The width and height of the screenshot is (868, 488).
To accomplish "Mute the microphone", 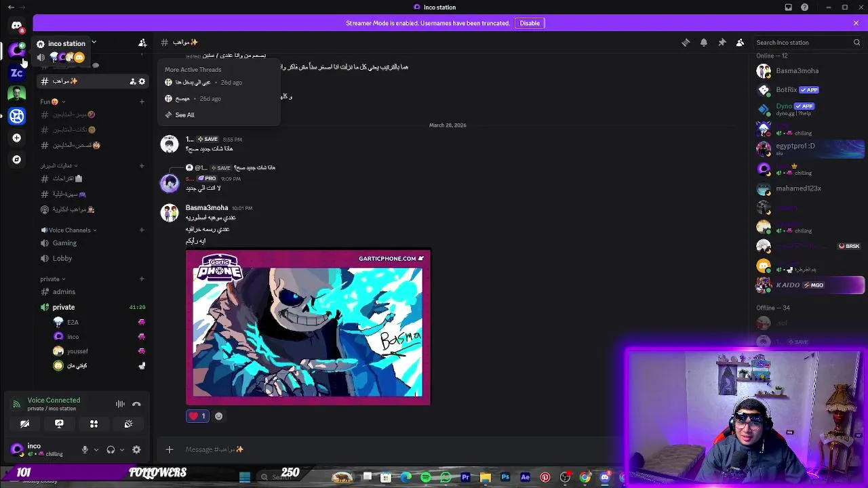I will point(85,449).
